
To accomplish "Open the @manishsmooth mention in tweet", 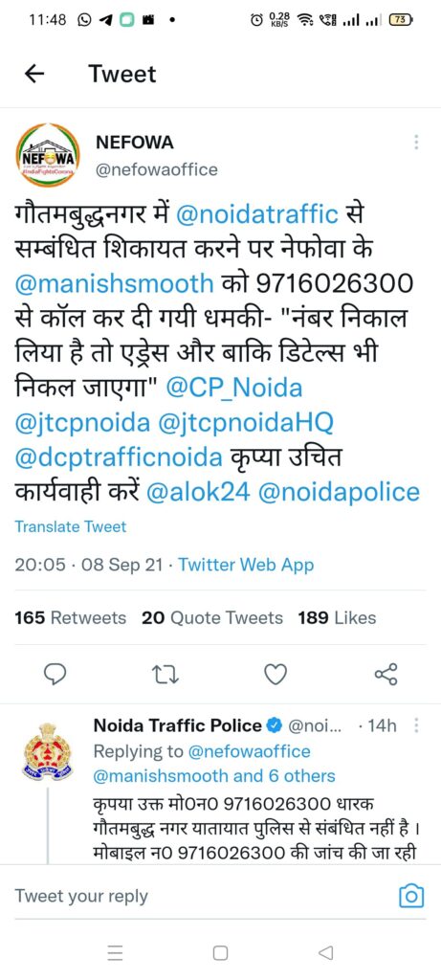I will 114,284.
